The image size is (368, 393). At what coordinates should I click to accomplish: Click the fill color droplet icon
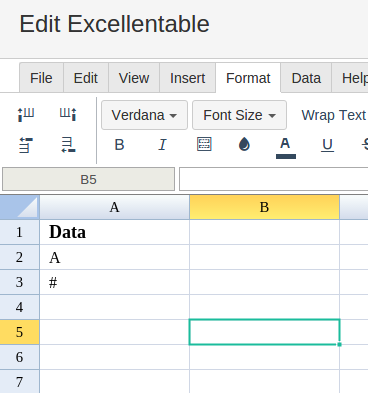[x=244, y=144]
